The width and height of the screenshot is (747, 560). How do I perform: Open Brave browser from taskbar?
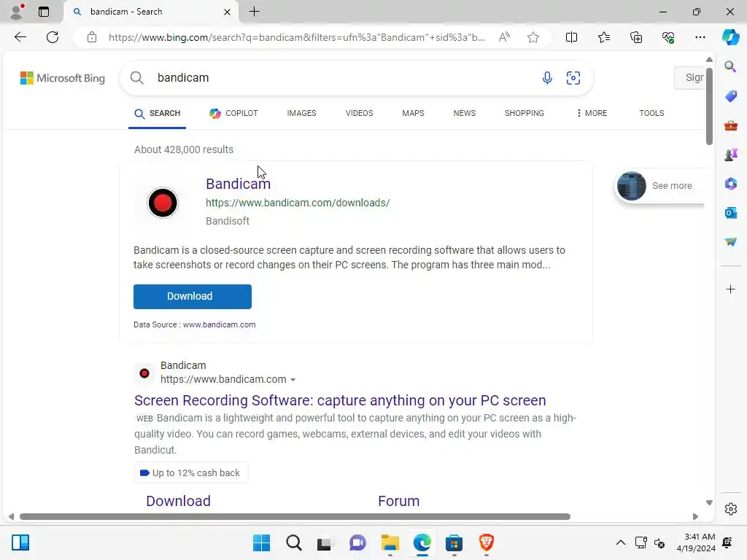[486, 542]
